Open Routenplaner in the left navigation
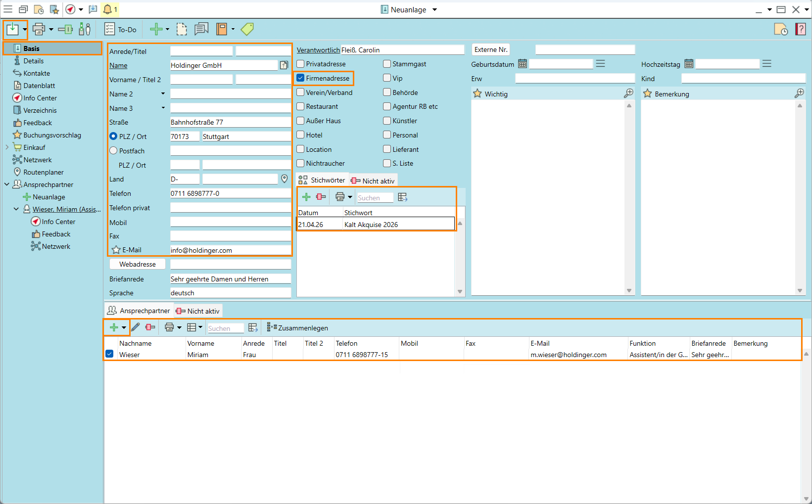The width and height of the screenshot is (812, 504). coord(44,172)
